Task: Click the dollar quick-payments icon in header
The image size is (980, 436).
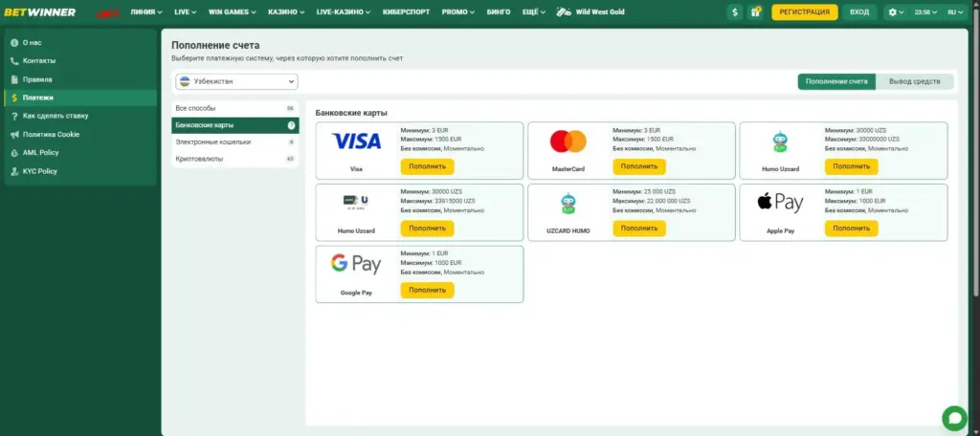Action: (734, 11)
